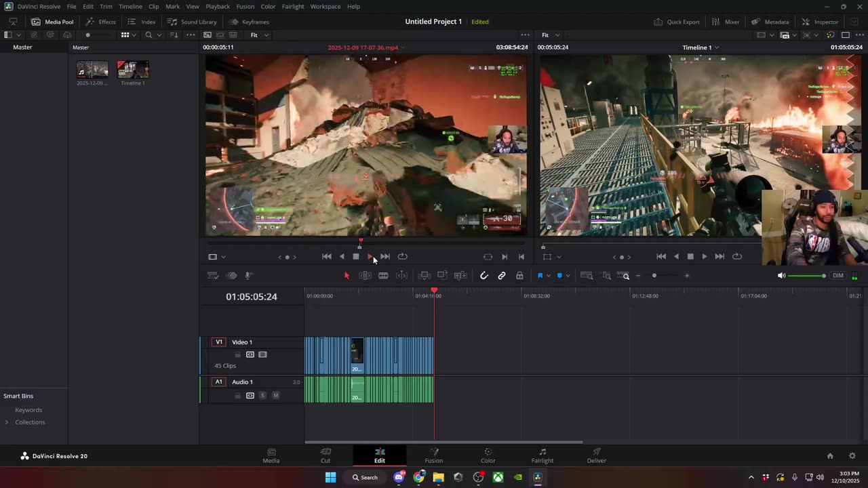Mute the Audio 1 track

(275, 396)
